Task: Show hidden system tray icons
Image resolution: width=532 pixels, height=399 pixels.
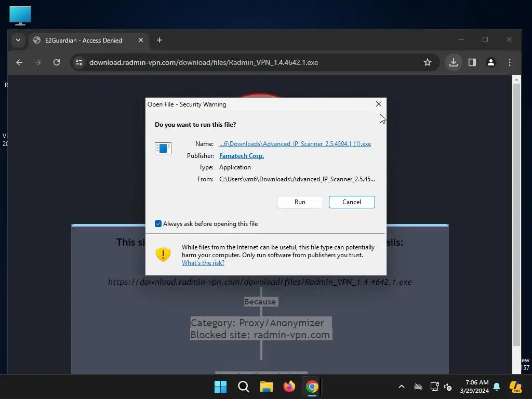Action: coord(402,387)
